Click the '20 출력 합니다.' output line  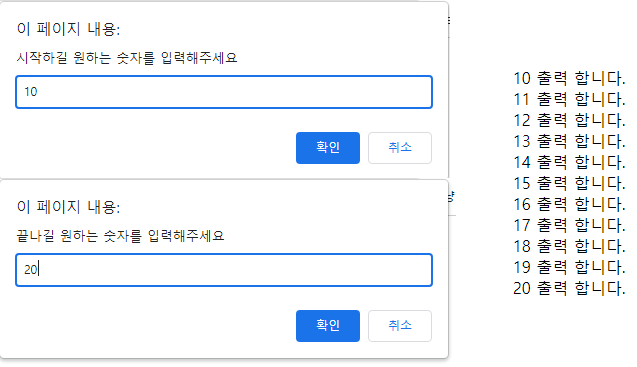click(569, 289)
